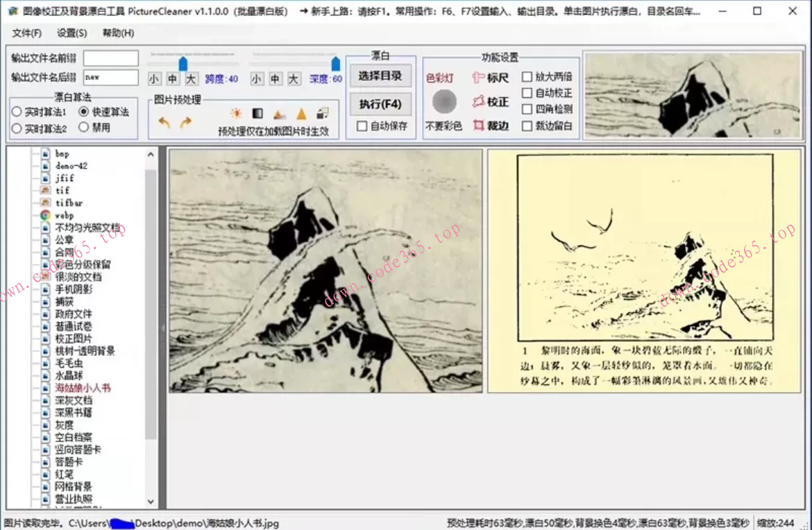This screenshot has width=812, height=530.
Task: Choose the 禁用 radio option
Action: 84,128
